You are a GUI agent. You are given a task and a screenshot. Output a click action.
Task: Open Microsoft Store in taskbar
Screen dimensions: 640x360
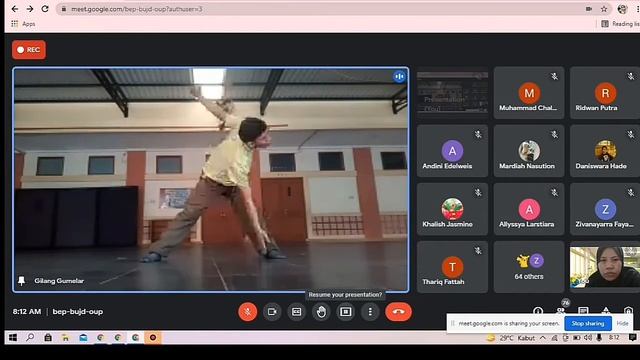48,338
